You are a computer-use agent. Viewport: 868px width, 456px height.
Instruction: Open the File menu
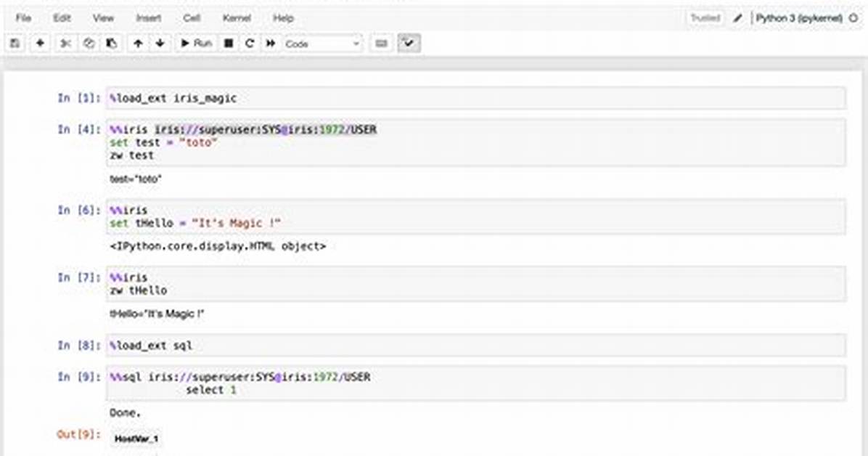click(23, 17)
